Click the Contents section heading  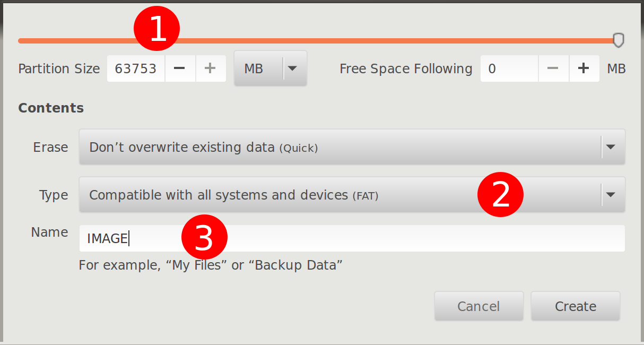51,108
